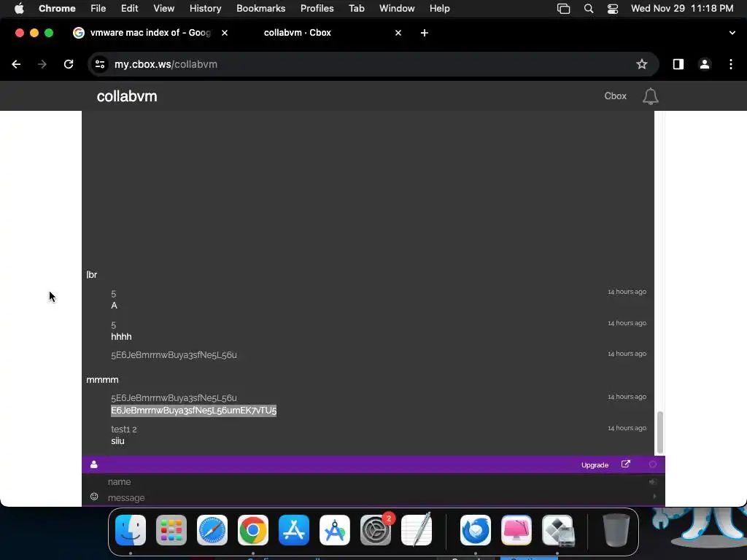Open Trash from the Dock
The width and height of the screenshot is (747, 560).
616,530
